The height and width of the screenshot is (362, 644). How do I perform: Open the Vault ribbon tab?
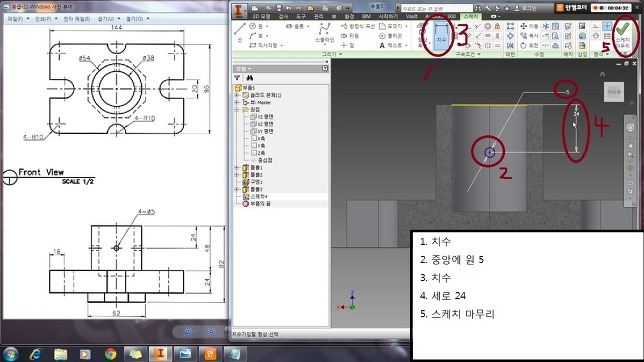point(411,16)
